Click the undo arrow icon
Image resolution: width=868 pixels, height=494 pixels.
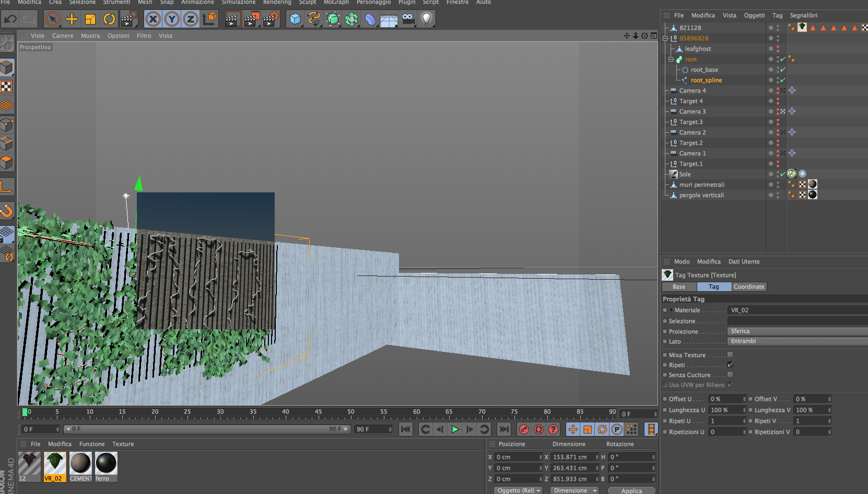tap(10, 19)
